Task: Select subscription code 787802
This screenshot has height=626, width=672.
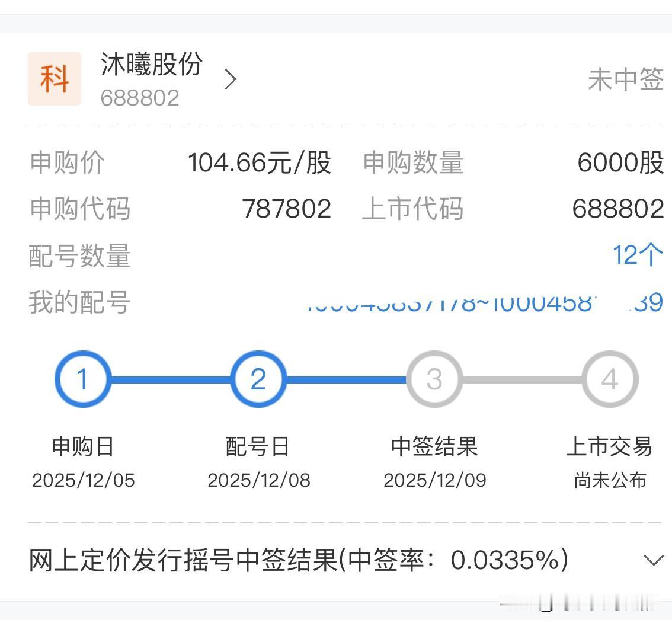Action: click(x=287, y=209)
